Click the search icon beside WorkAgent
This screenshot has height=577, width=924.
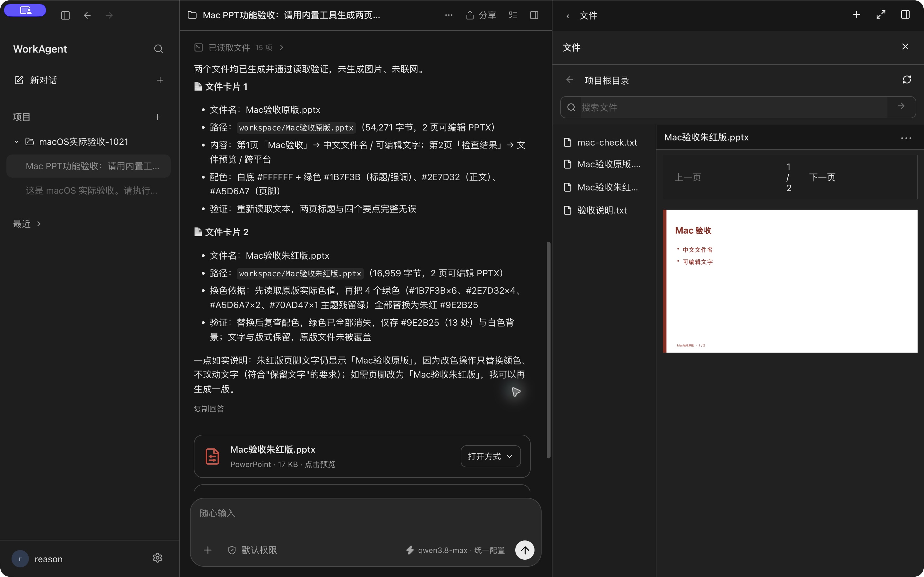point(158,49)
